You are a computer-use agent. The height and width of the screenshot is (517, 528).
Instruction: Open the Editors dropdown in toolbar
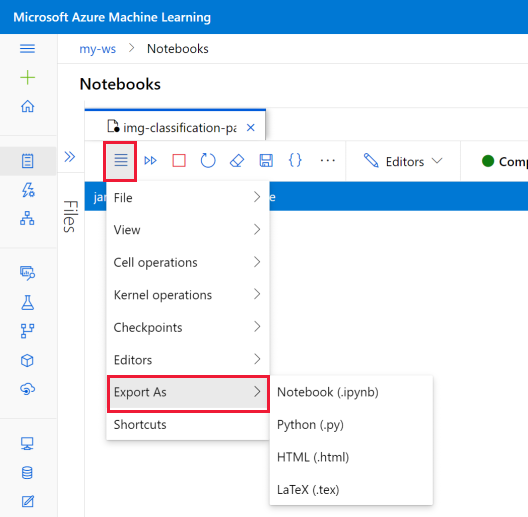click(403, 162)
